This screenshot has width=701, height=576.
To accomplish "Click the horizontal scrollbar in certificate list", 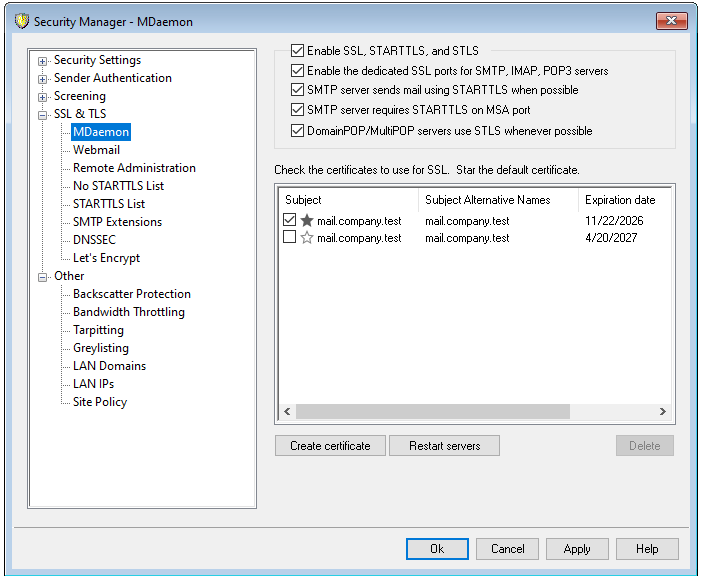I will coord(432,412).
